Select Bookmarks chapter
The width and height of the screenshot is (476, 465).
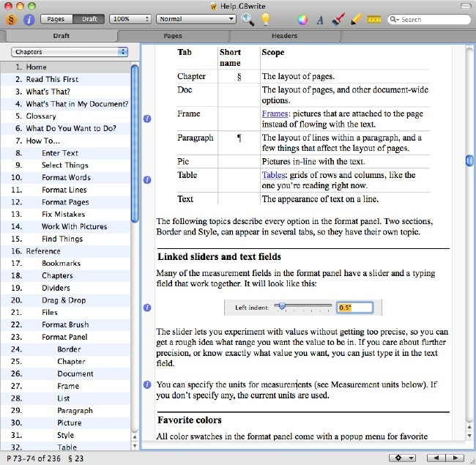[66, 264]
